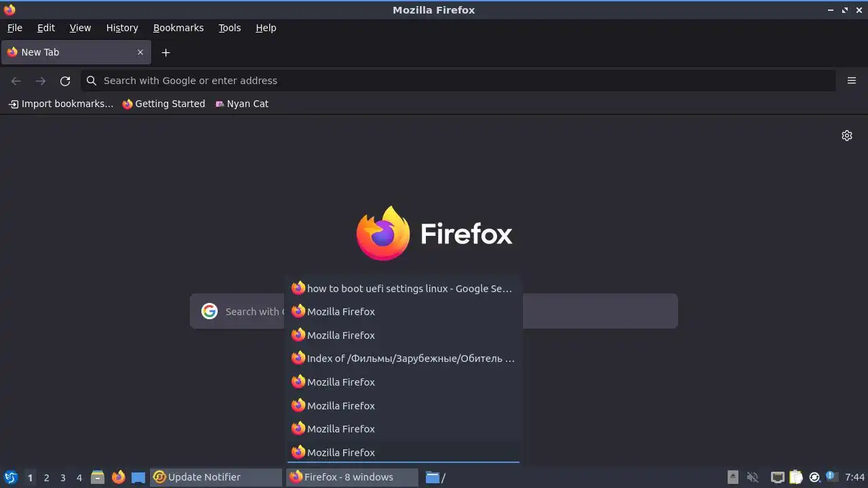Open the Nyan Cat bookmark

click(x=241, y=104)
